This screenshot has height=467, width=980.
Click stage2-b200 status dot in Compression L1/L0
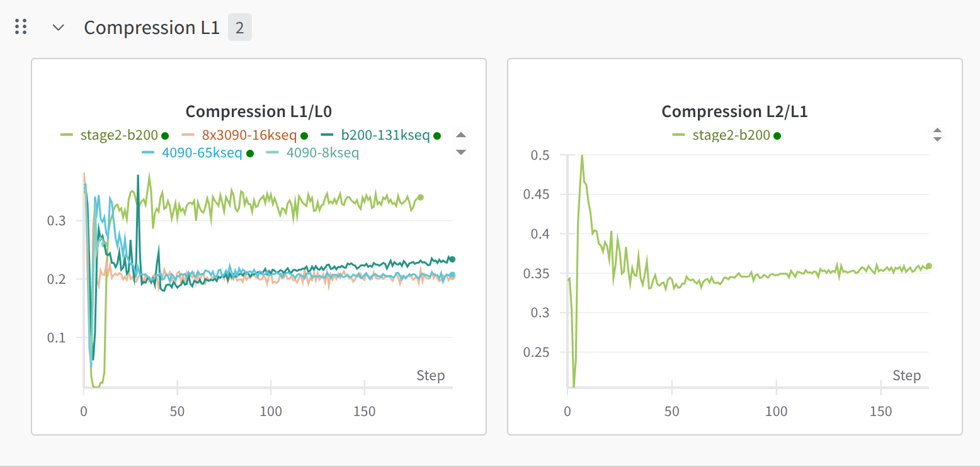coord(165,135)
